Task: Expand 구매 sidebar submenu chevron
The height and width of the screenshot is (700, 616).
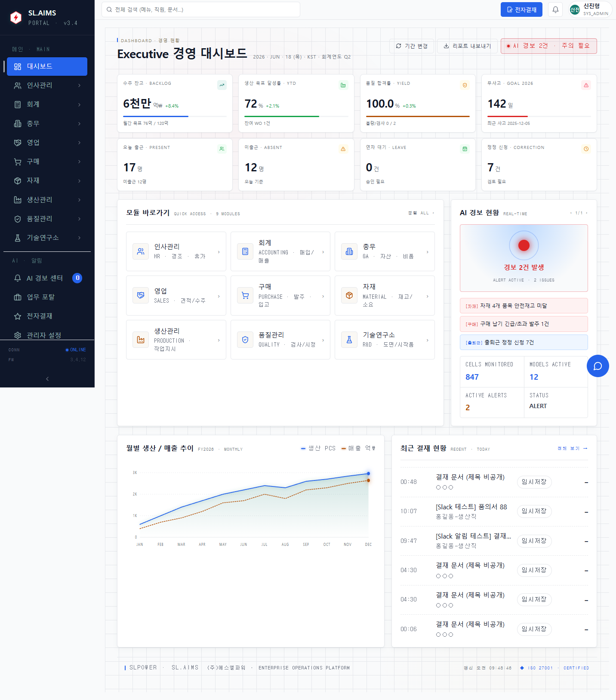Action: 80,161
